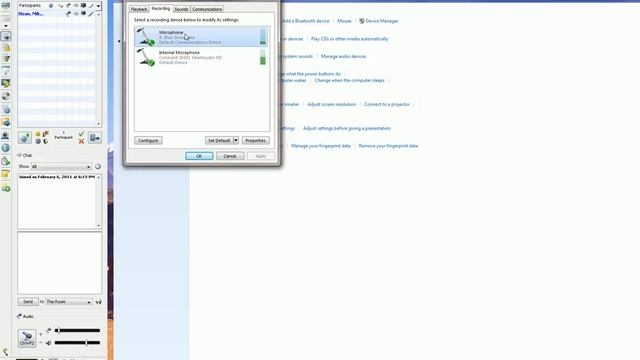This screenshot has height=360, width=640.
Task: Open Change when the computer sleeps
Action: tap(349, 80)
